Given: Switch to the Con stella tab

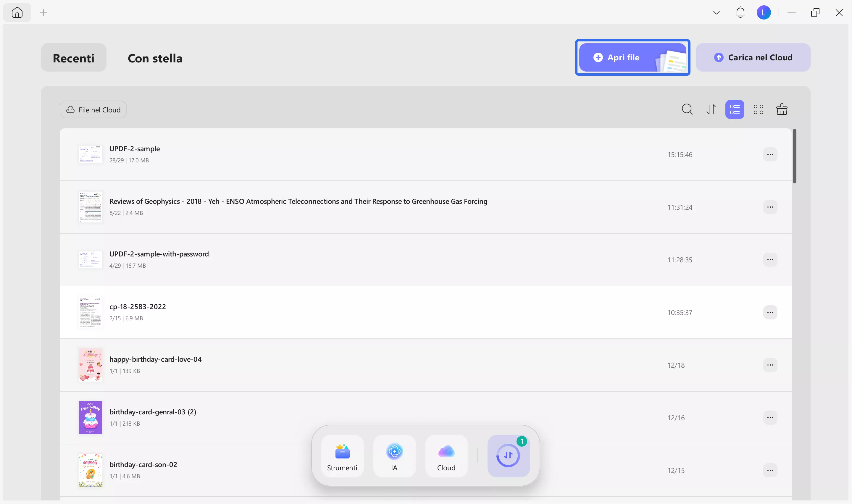Looking at the screenshot, I should (155, 58).
